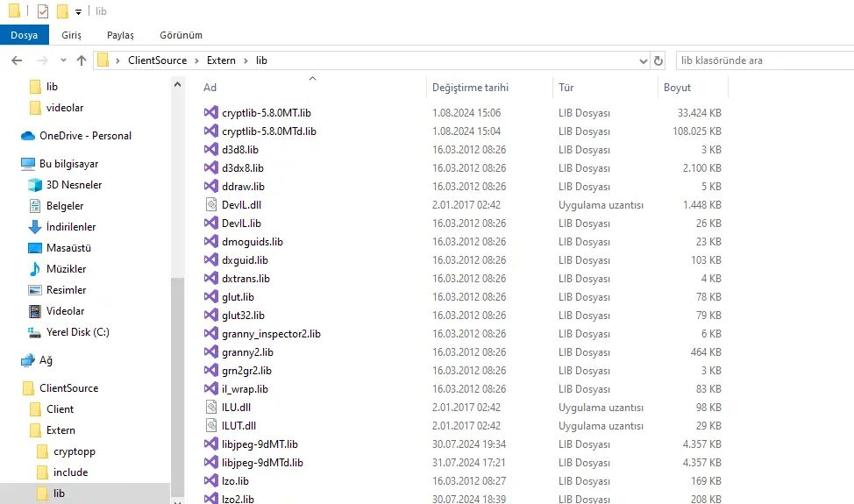
Task: Select d3dx8.lib file
Action: [242, 168]
